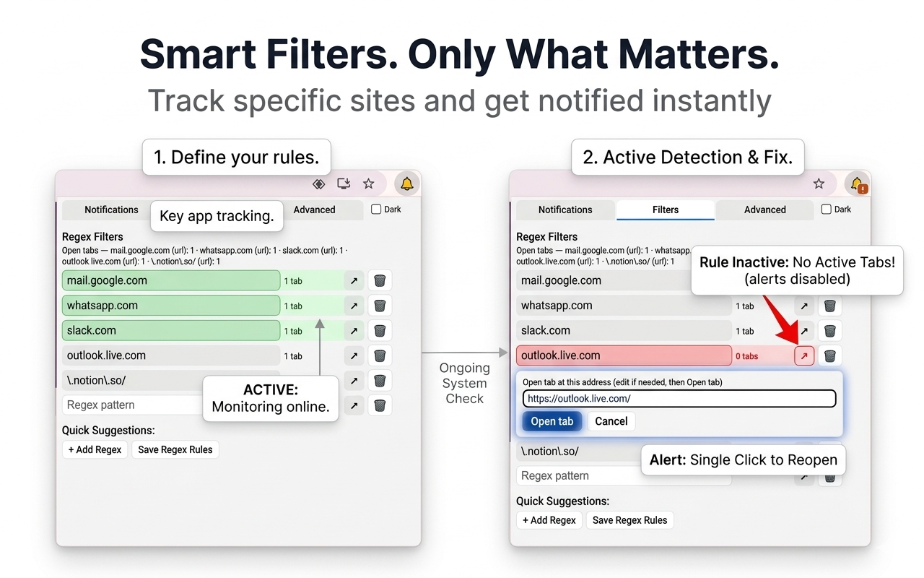Click the blue Open tab button
This screenshot has height=578, width=924.
(552, 421)
